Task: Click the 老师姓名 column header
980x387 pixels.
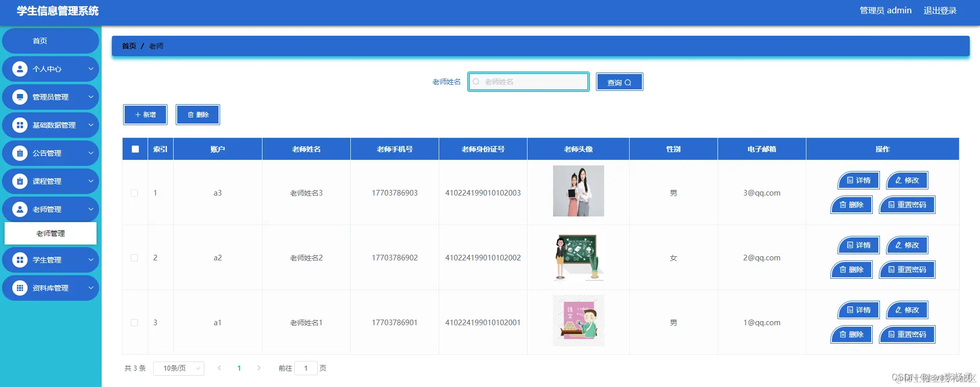Action: (306, 149)
